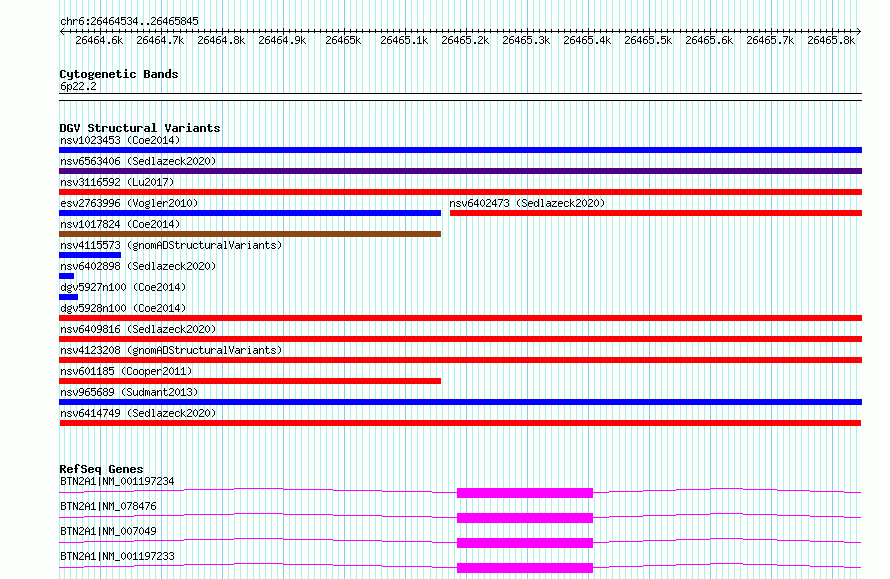Click the purple bar for nsv6563406
The width and height of the screenshot is (890, 579).
click(460, 171)
